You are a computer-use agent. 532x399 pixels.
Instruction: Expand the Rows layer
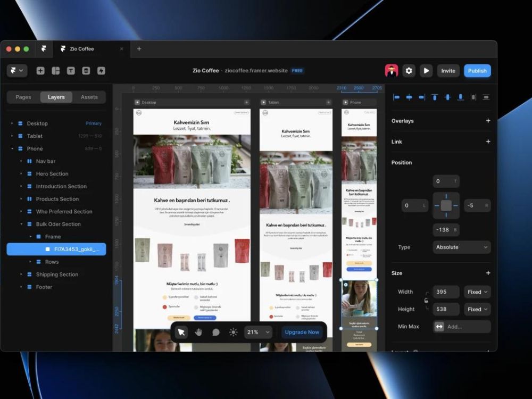[30, 262]
